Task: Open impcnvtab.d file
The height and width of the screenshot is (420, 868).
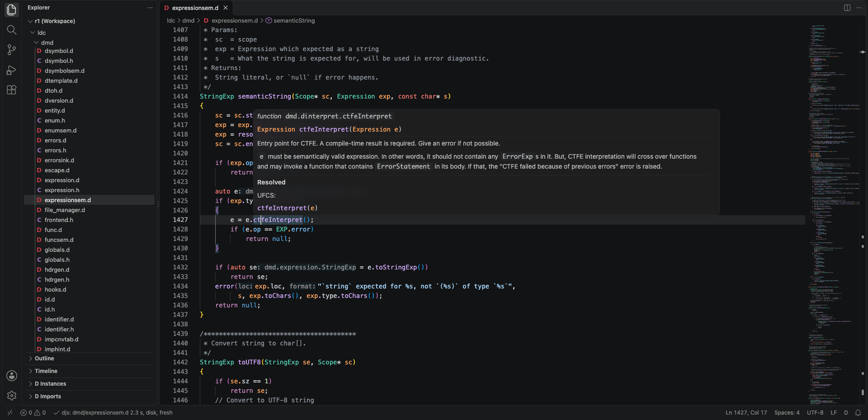Action: (x=61, y=340)
